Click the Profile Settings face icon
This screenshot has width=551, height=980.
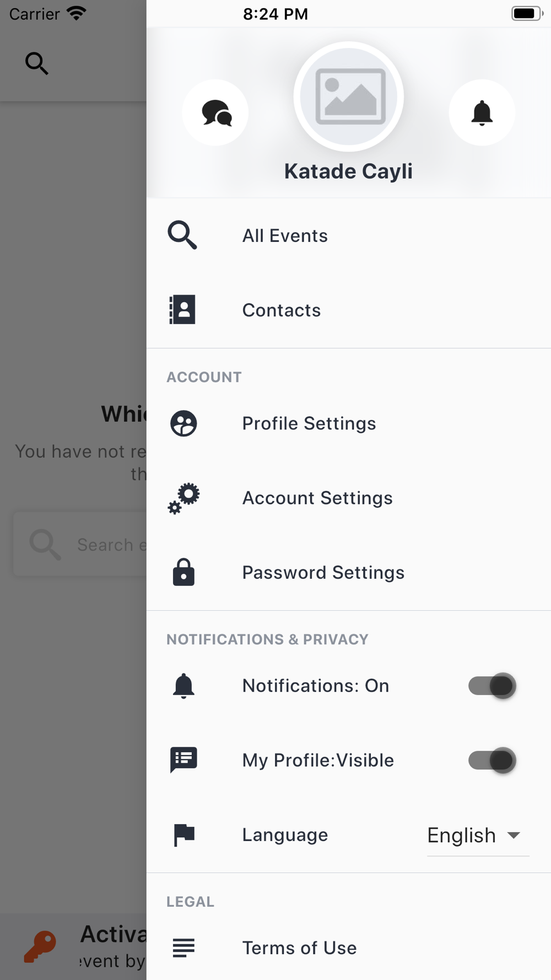coord(183,423)
